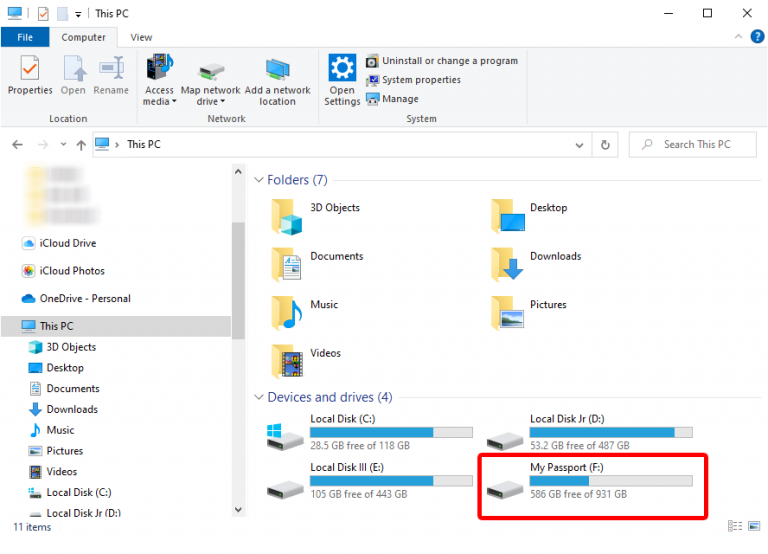
Task: Click the Access media ribbon icon
Action: tap(159, 80)
